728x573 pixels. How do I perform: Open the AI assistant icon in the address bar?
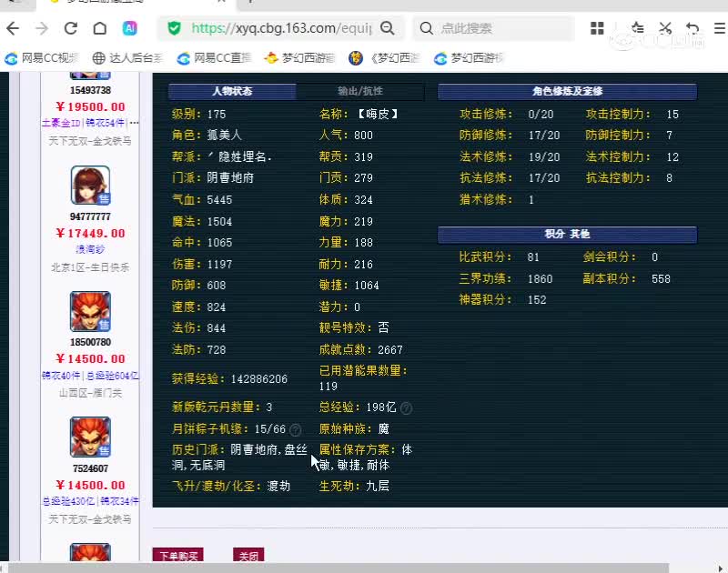click(x=129, y=28)
